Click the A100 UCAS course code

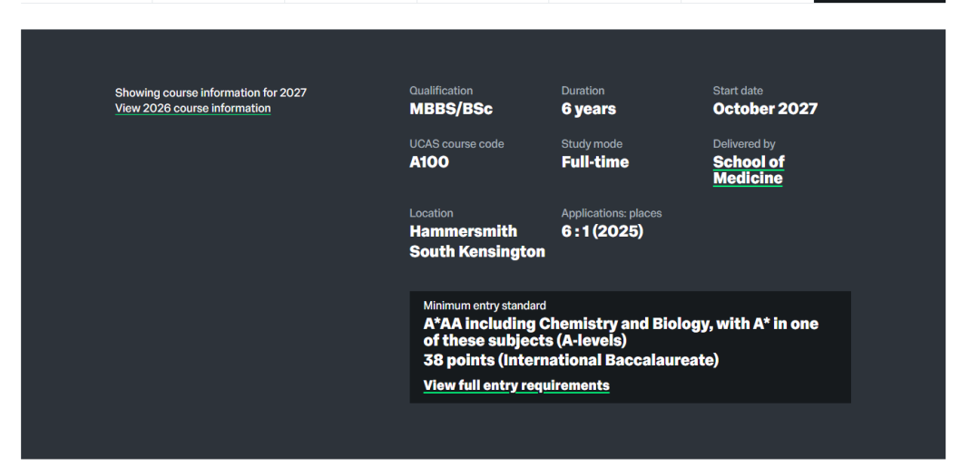coord(429,162)
